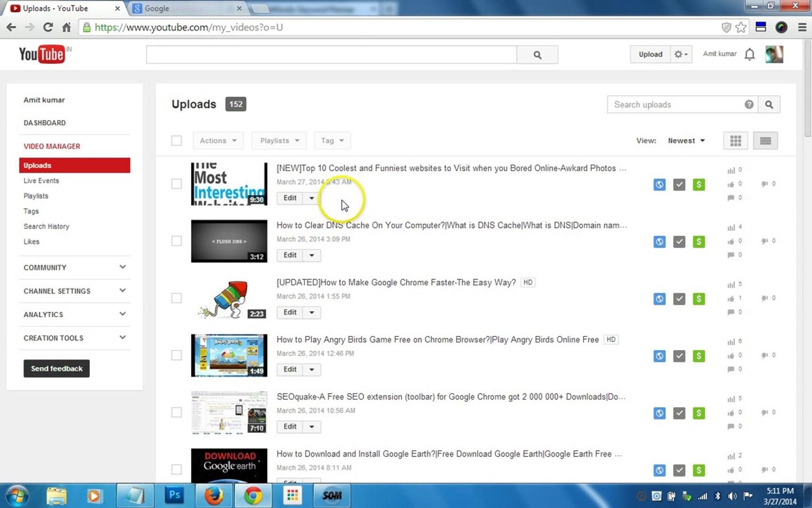The image size is (812, 508).
Task: Go back with the browser back arrow
Action: click(11, 27)
